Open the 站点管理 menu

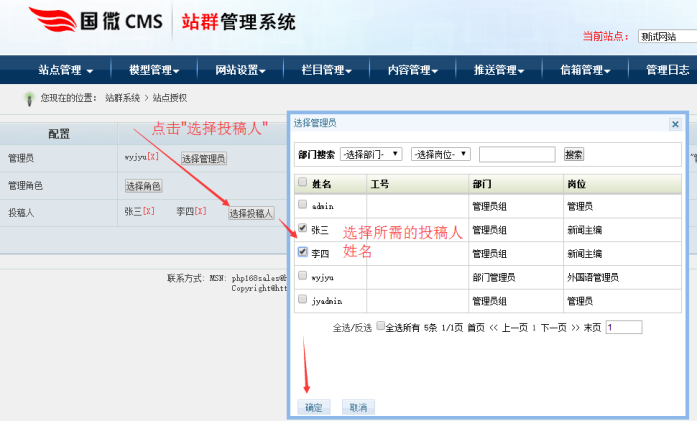pos(66,70)
